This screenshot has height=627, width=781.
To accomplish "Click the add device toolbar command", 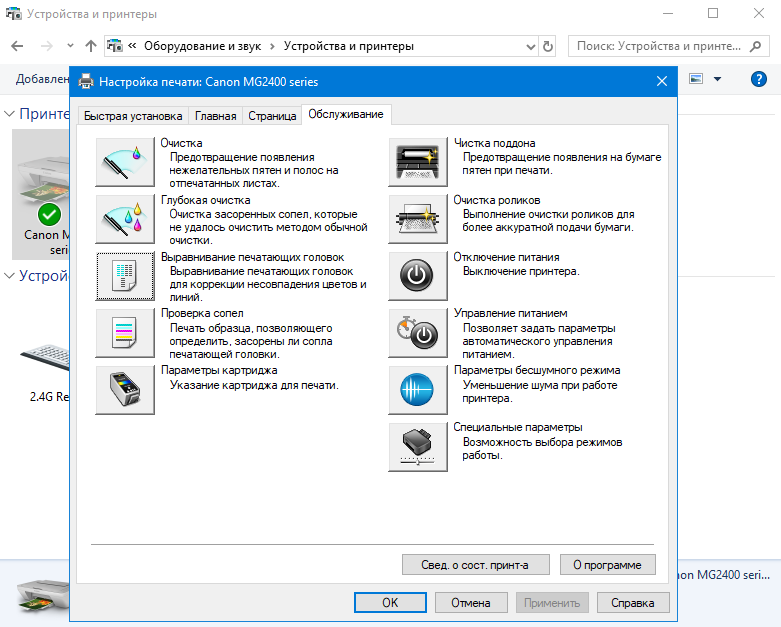I will pos(42,79).
